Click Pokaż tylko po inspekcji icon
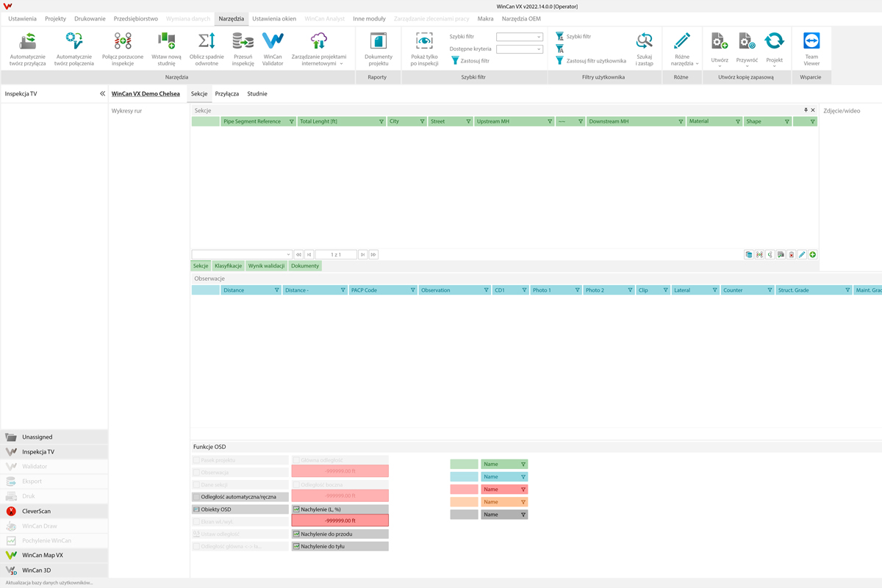The height and width of the screenshot is (588, 882). (424, 49)
